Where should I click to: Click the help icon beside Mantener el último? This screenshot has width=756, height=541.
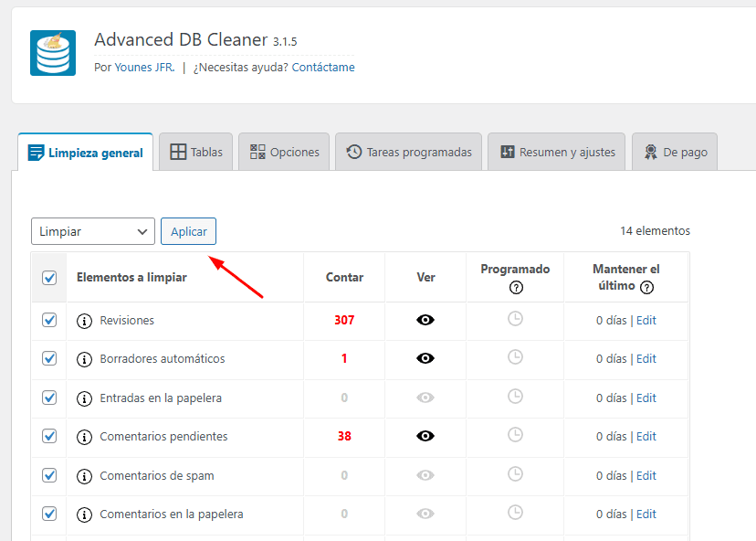coord(647,287)
